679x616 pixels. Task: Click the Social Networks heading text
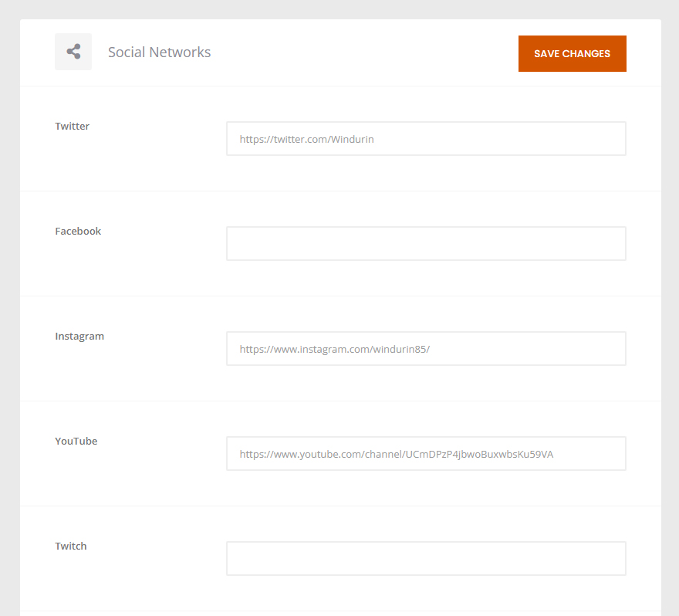pos(160,52)
